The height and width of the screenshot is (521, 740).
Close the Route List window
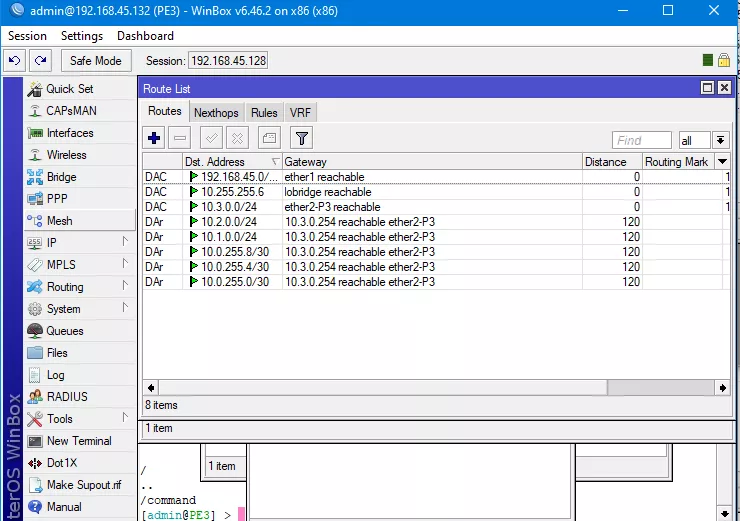click(724, 88)
